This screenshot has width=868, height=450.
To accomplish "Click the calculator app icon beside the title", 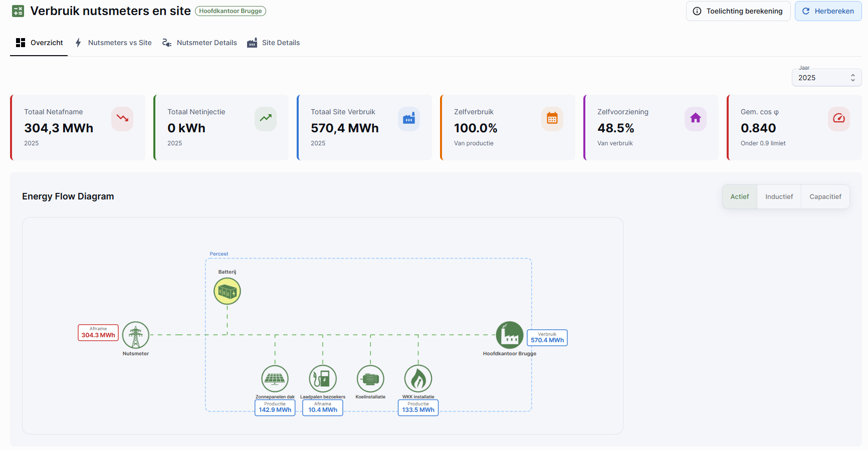I will 18,11.
